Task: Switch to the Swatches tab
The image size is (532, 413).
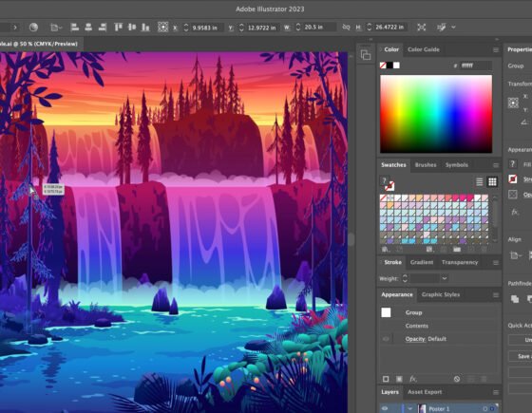Action: (x=393, y=165)
